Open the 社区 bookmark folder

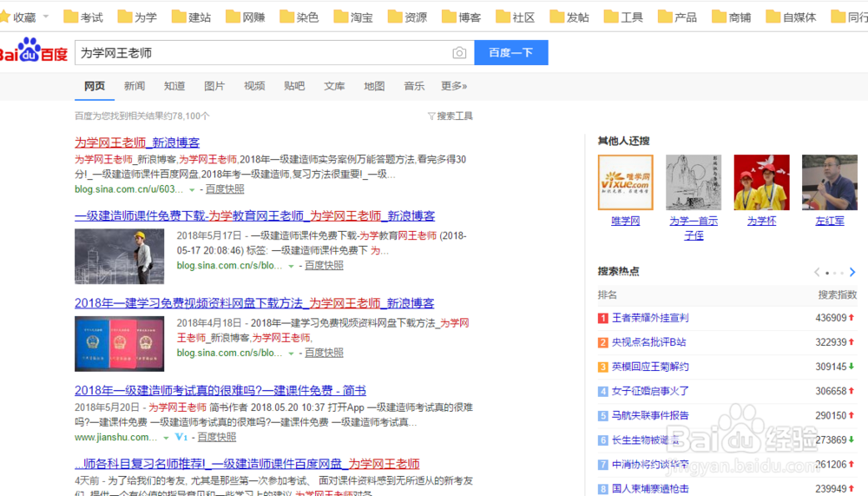pyautogui.click(x=516, y=17)
